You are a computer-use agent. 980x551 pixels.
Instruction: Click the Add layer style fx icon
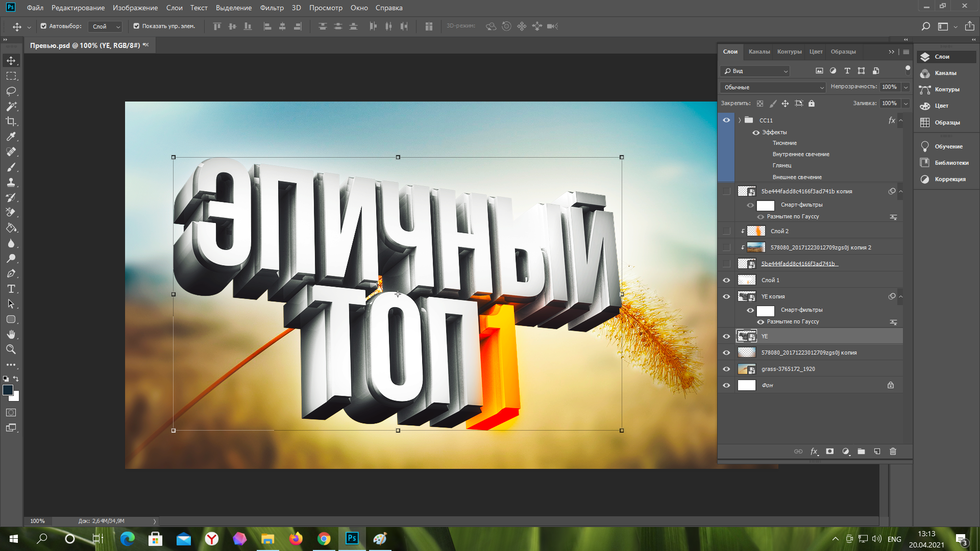pos(814,452)
